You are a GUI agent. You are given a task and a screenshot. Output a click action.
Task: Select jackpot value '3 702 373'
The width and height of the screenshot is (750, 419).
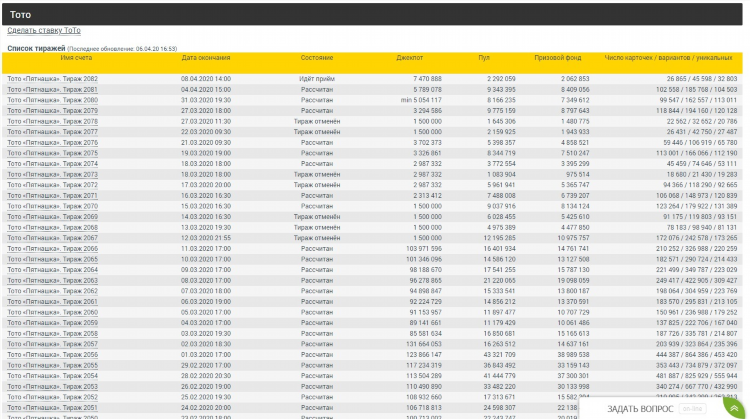coord(428,143)
